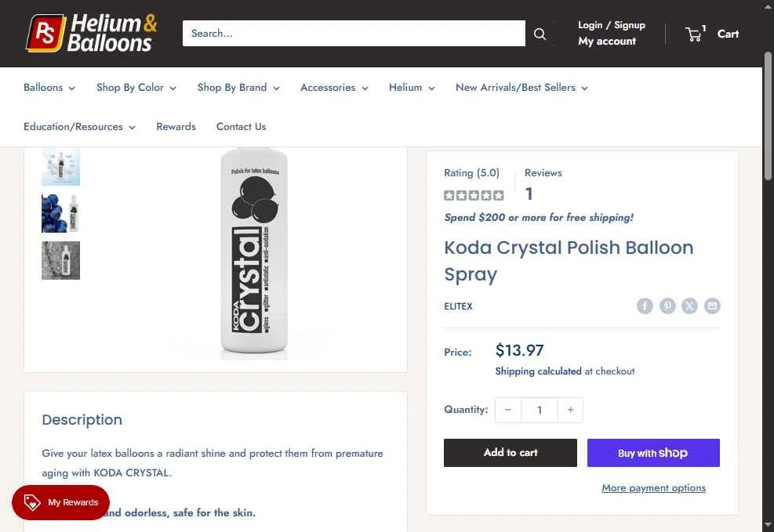Screen dimensions: 774x532
Task: Share product on X (Twitter)
Action: pos(689,306)
